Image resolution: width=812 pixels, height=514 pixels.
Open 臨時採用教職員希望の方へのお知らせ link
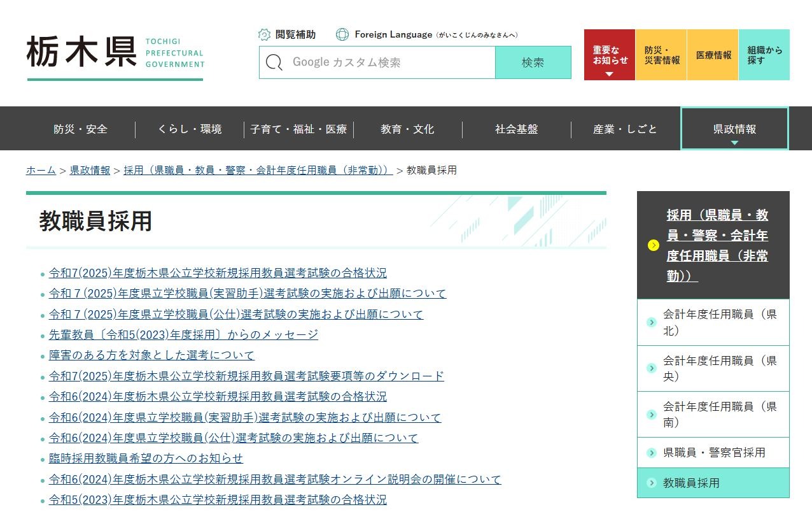[x=146, y=459]
